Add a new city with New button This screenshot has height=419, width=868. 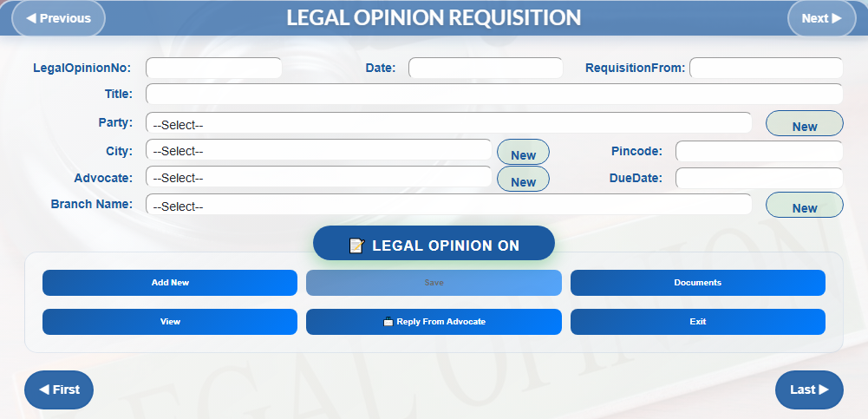coord(523,154)
